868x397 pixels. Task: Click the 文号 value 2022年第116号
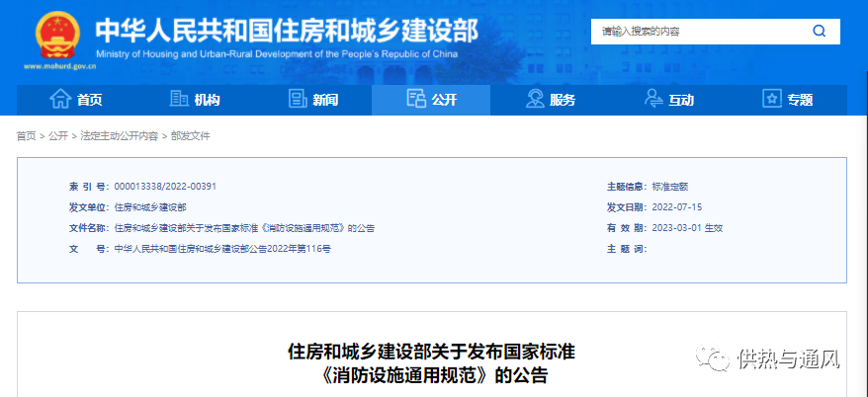(222, 249)
